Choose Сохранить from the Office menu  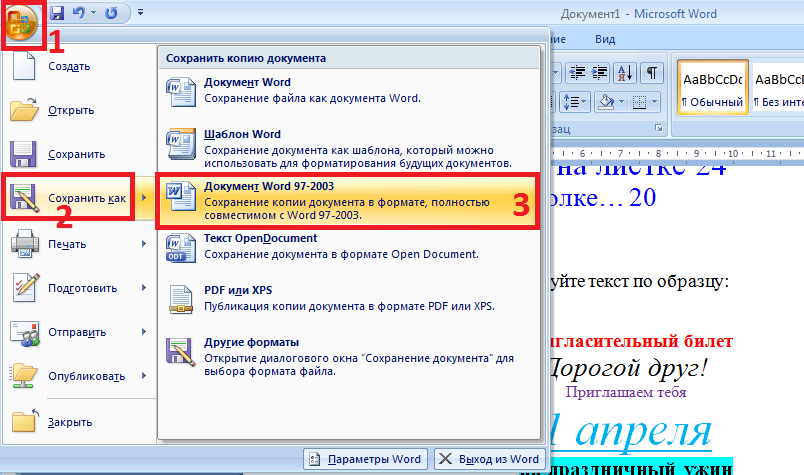[79, 154]
